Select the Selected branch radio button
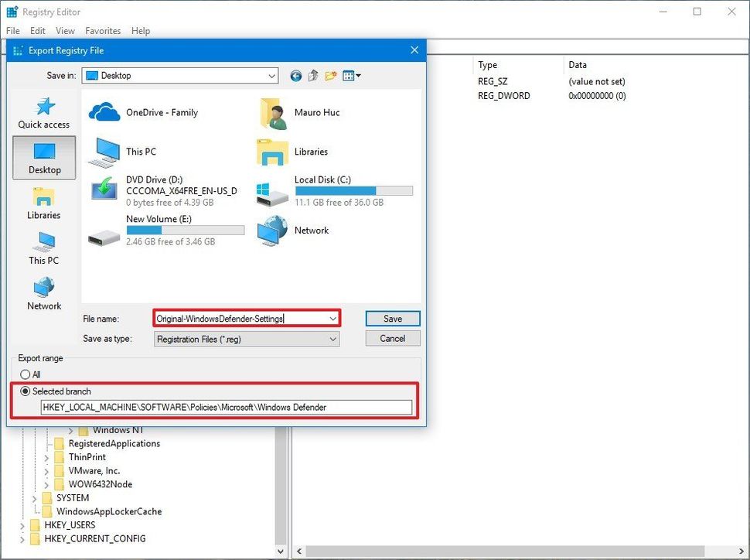Image resolution: width=750 pixels, height=560 pixels. click(x=26, y=391)
